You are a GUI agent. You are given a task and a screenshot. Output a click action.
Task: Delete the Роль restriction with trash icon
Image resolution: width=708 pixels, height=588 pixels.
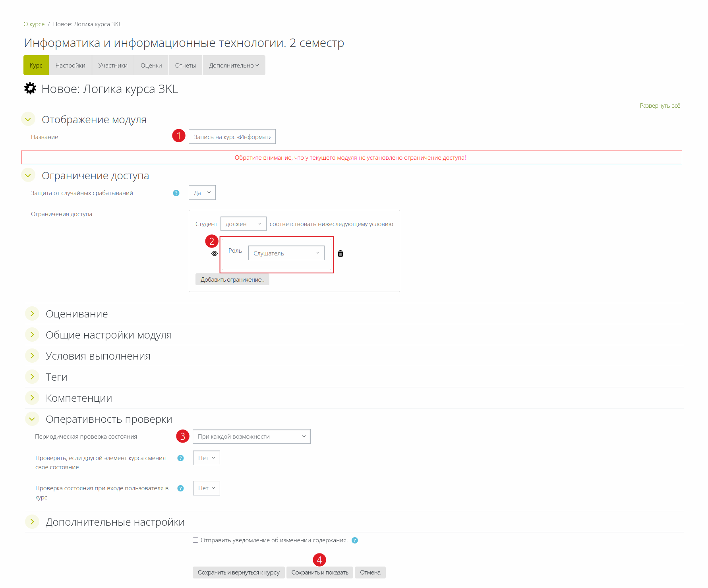[x=340, y=253]
